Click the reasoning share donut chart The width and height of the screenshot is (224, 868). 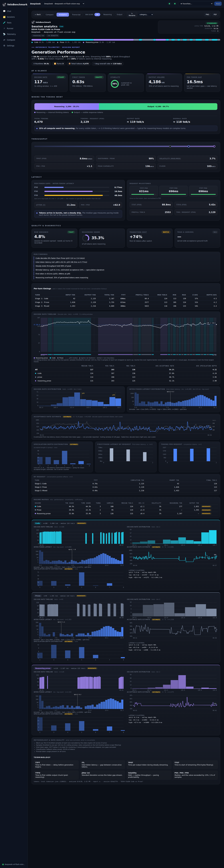click(x=85, y=238)
